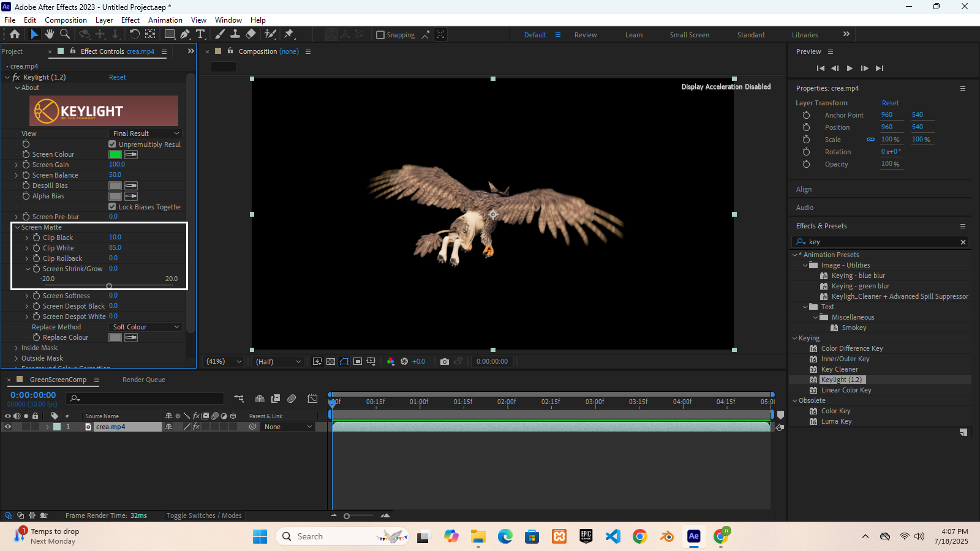Toggle Unpremultiply Result checkbox
Screen dimensions: 980x551
click(112, 144)
